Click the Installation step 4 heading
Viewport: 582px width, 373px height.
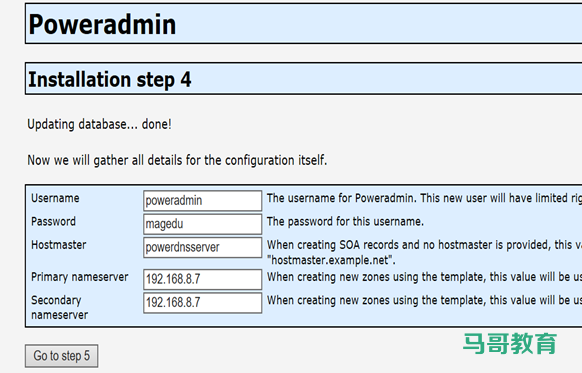[x=109, y=79]
